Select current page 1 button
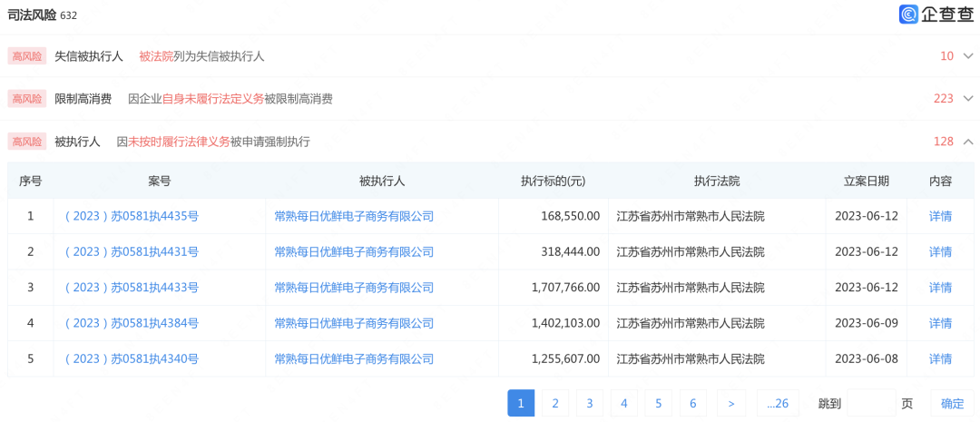The width and height of the screenshot is (980, 422). (x=521, y=404)
